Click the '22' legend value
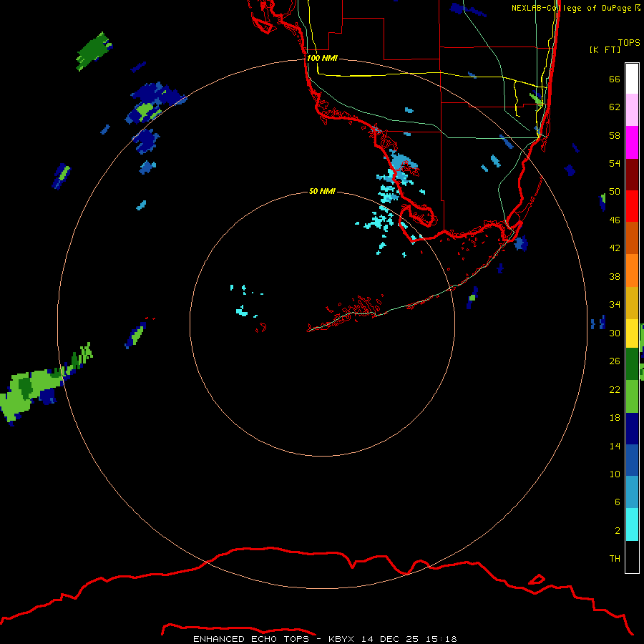This screenshot has width=644, height=644. click(615, 389)
